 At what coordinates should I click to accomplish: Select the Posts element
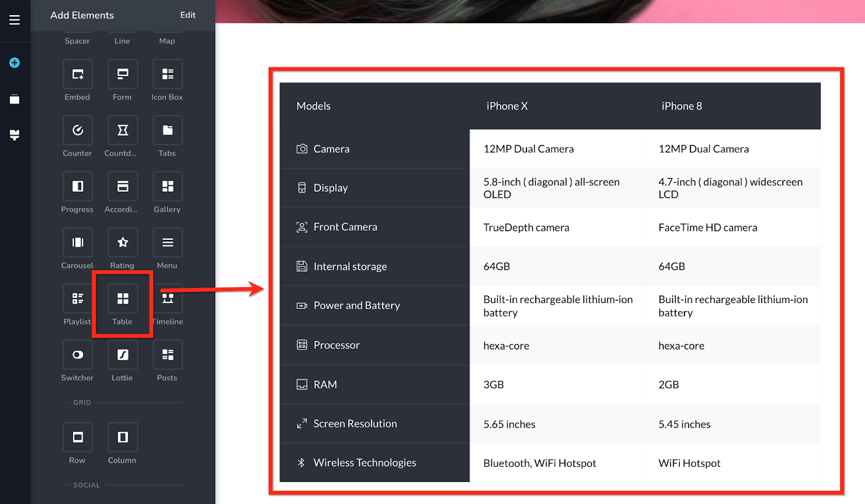tap(168, 355)
